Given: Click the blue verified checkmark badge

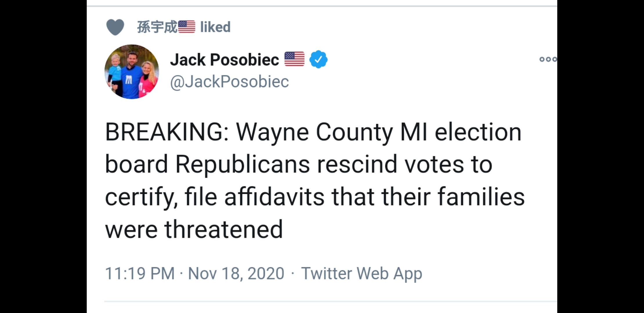Looking at the screenshot, I should coord(318,59).
